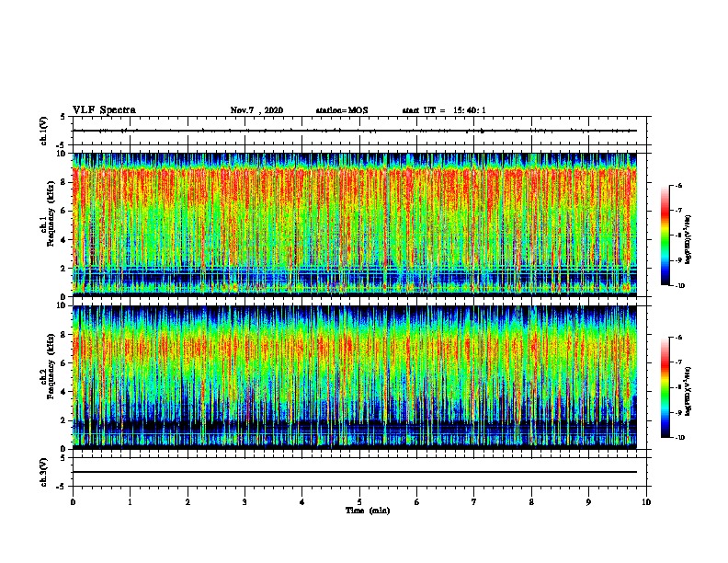This screenshot has width=728, height=563.
Task: Click the ch.2 frequency tick '8' kHz
Action: [x=63, y=335]
